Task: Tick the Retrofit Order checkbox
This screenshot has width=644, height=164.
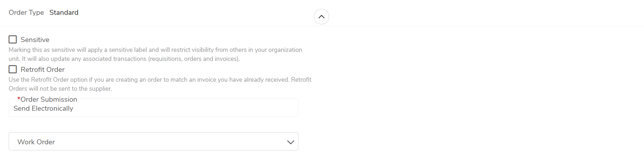Action: [x=13, y=69]
